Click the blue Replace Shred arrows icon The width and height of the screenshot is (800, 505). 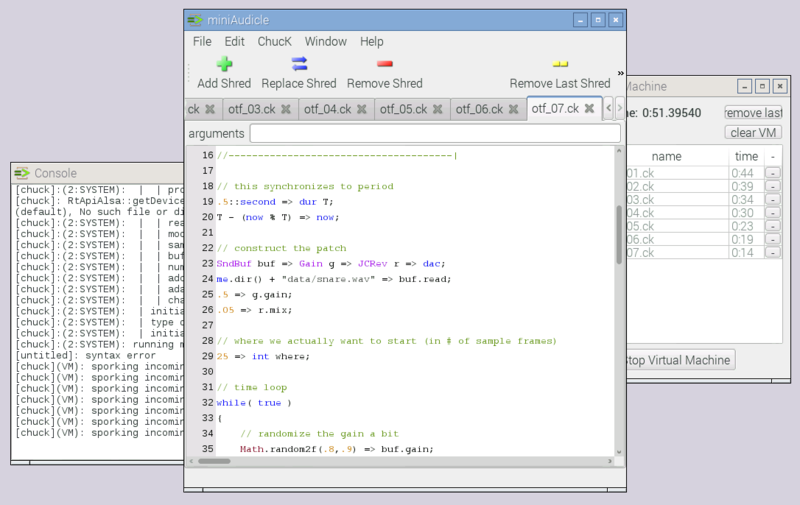tap(299, 64)
